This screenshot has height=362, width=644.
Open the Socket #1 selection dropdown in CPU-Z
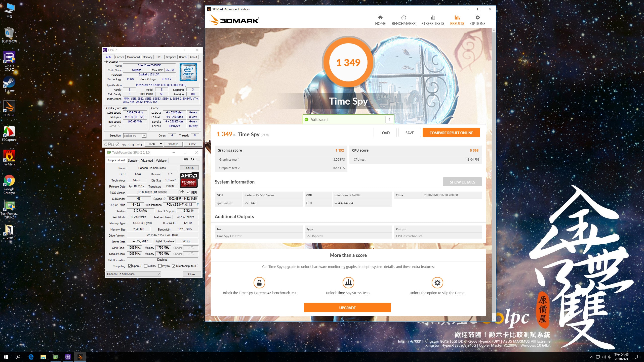pyautogui.click(x=135, y=136)
